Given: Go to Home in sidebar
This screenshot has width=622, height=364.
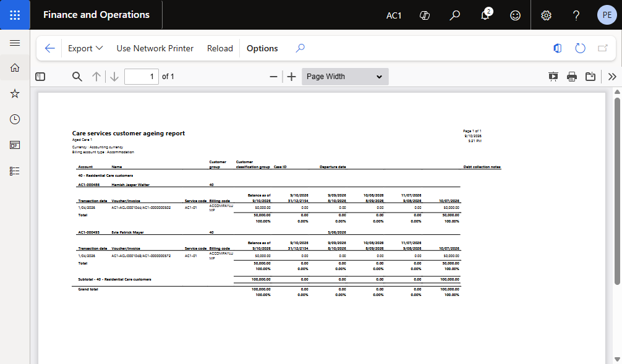Looking at the screenshot, I should [15, 68].
